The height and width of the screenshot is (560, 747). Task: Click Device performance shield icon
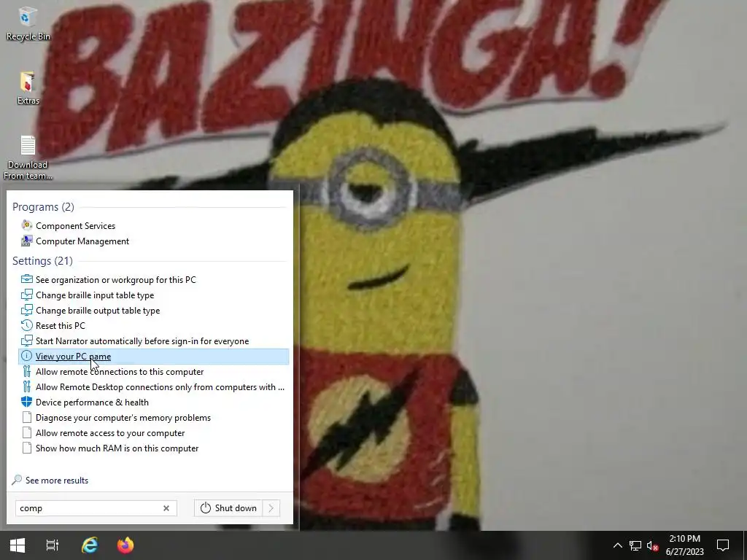point(27,402)
